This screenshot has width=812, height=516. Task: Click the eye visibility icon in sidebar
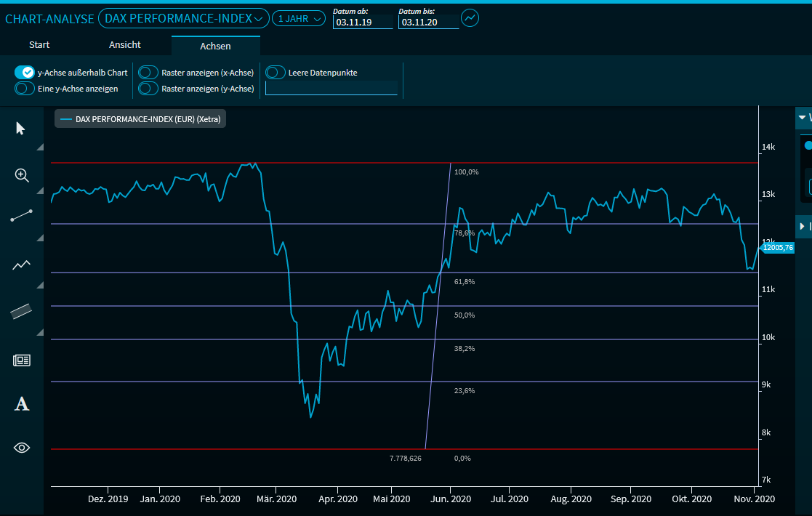(22, 448)
